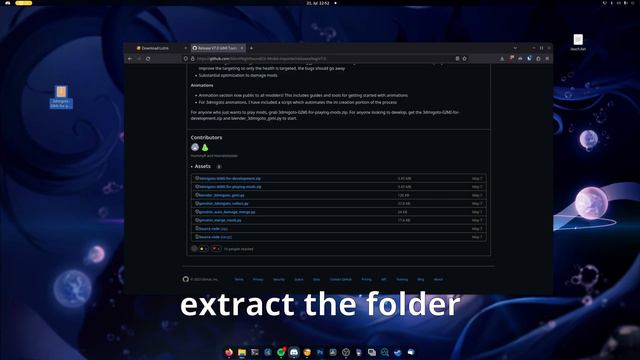Open Discord from the dock
Viewport: 640px width, 360px height.
click(294, 352)
